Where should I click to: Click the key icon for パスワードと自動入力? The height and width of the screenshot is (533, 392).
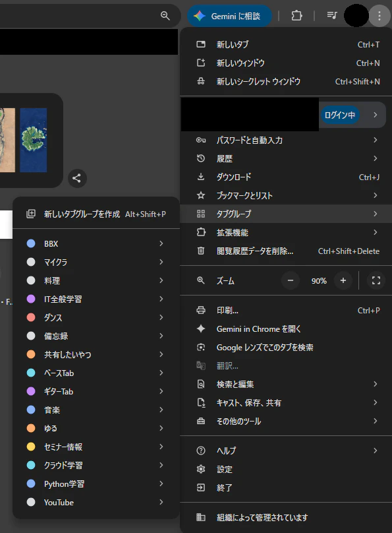pos(201,140)
